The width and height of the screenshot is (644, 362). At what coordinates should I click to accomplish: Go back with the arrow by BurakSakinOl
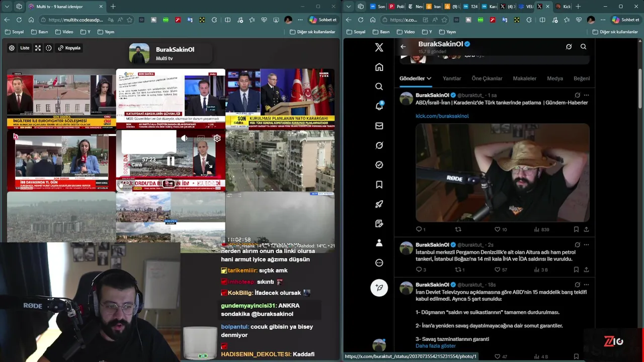coord(403,47)
